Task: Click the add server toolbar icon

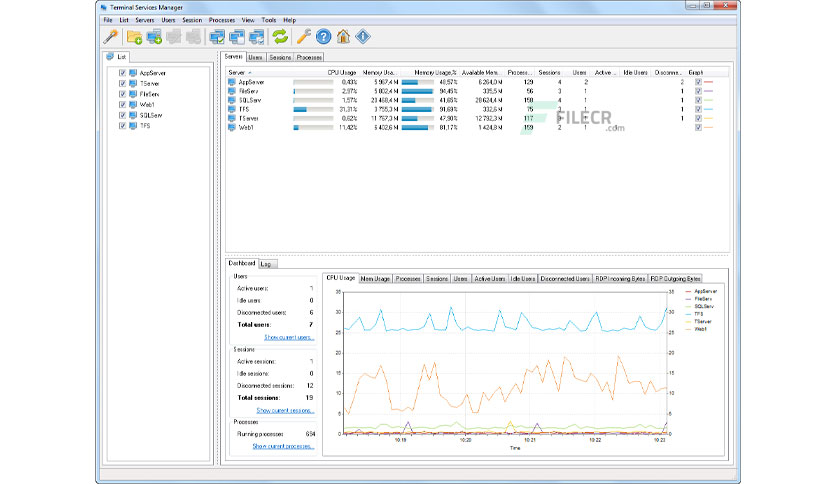Action: pos(154,37)
